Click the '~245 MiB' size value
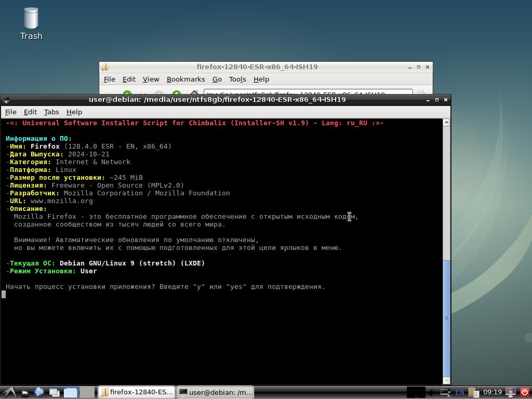This screenshot has height=399, width=532. [126, 178]
